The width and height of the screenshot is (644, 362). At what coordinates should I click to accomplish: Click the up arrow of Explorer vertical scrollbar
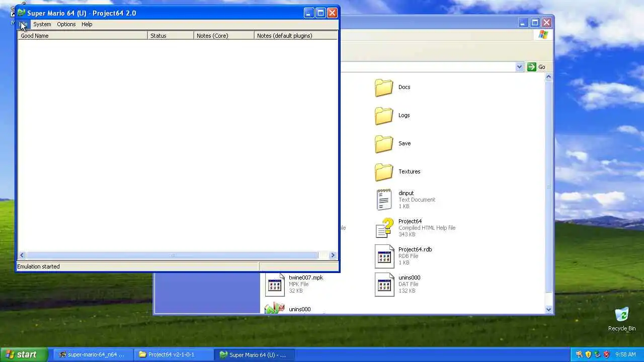[548, 77]
